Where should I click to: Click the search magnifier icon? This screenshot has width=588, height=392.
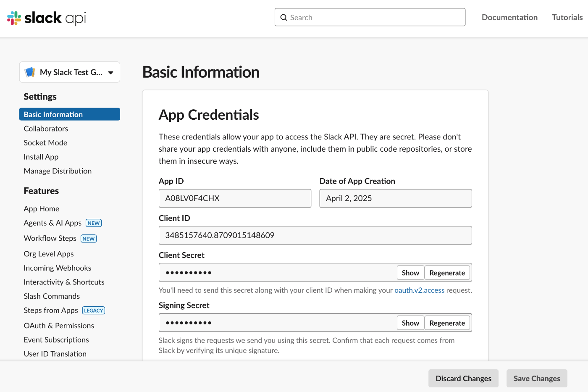[284, 18]
